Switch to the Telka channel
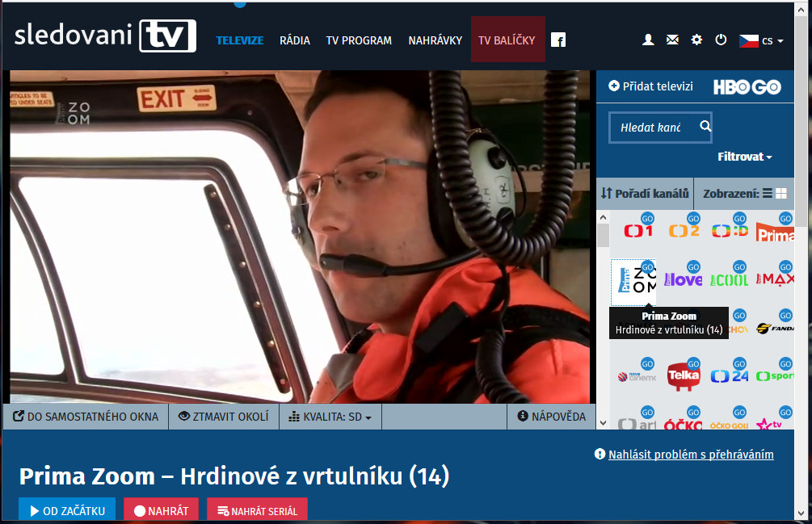Viewport: 812px width, 524px height. tap(683, 376)
